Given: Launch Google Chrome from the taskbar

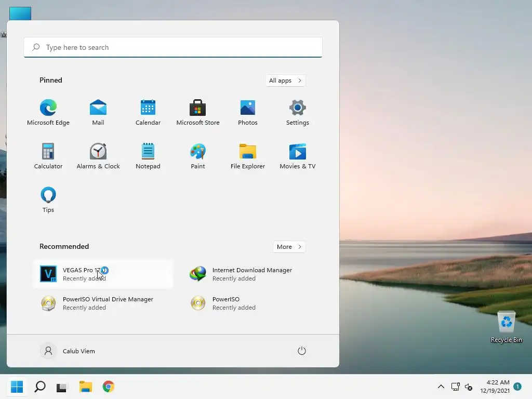Looking at the screenshot, I should point(109,387).
